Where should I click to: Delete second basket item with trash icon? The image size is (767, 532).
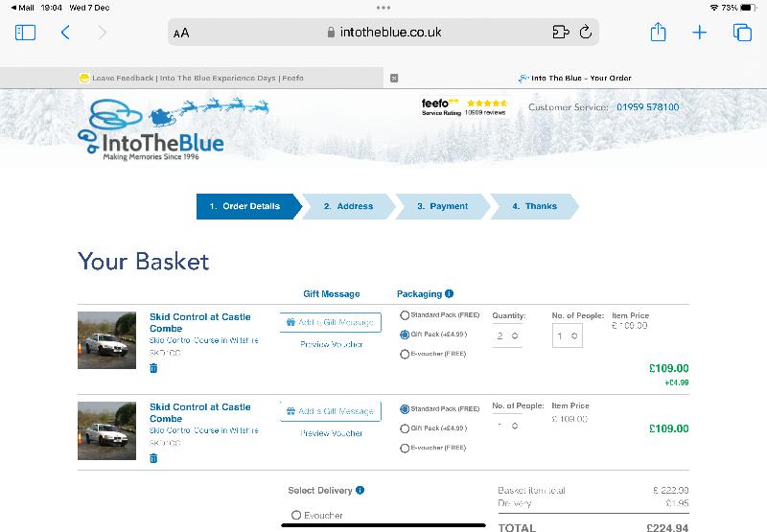pos(153,458)
